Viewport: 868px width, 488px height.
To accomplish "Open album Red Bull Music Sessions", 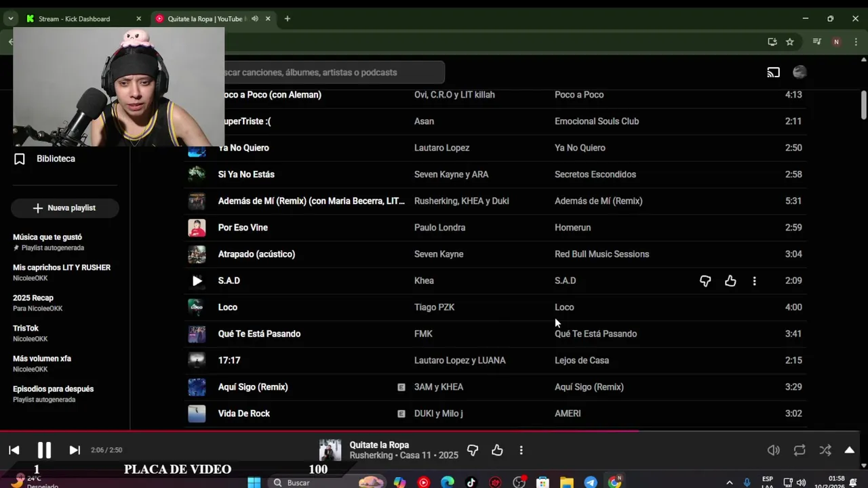I will (x=601, y=254).
